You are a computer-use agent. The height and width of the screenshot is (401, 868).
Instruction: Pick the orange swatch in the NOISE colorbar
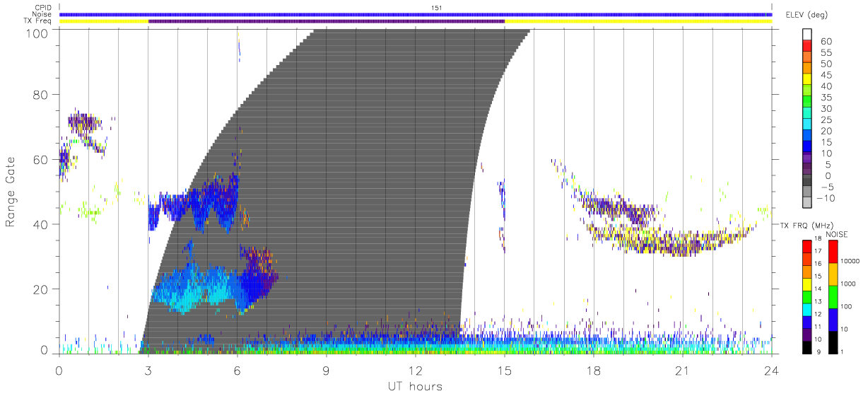coord(833,274)
